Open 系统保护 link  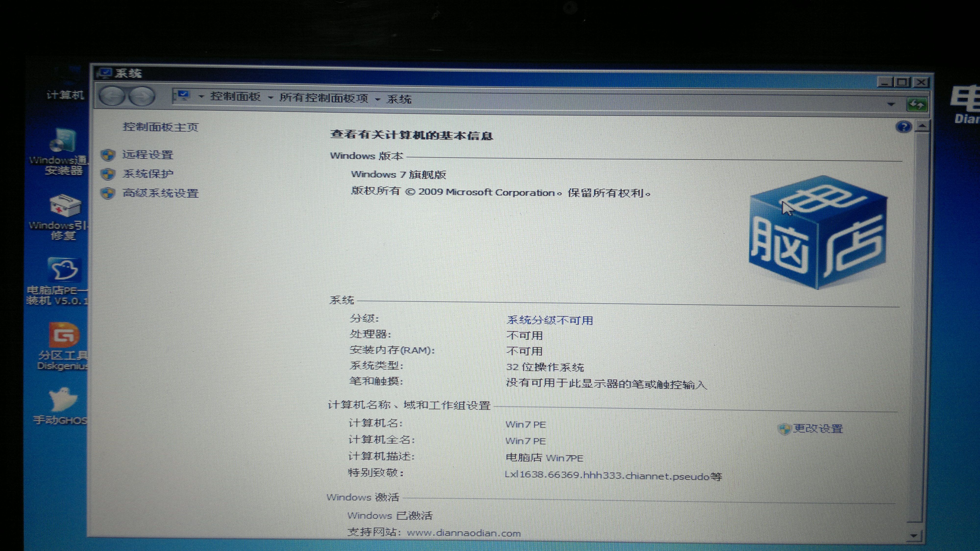(x=147, y=174)
